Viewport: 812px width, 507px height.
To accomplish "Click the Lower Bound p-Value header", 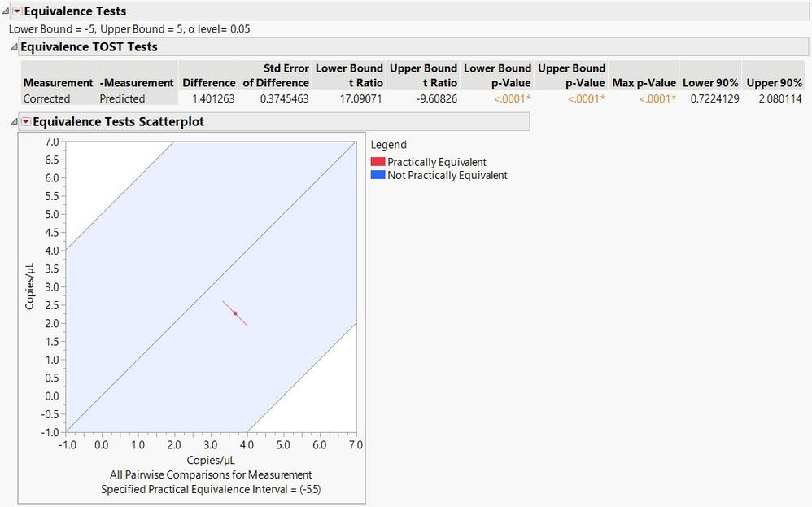I will coord(497,76).
